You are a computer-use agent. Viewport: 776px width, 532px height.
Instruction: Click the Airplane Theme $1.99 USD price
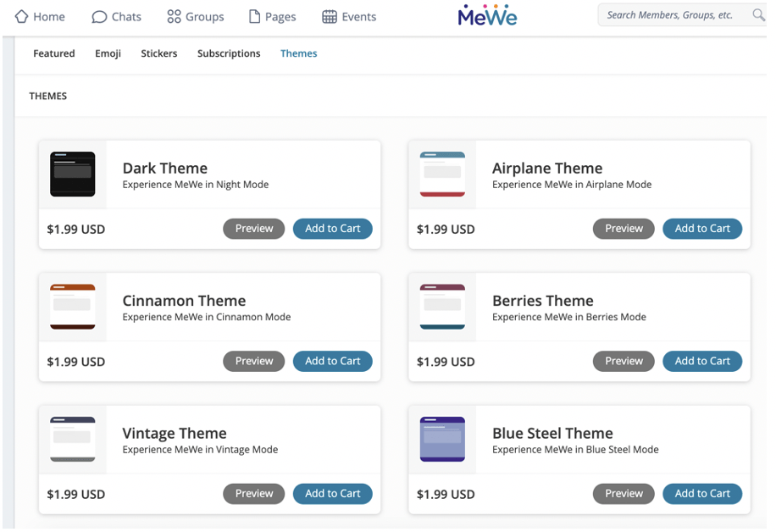(x=446, y=230)
